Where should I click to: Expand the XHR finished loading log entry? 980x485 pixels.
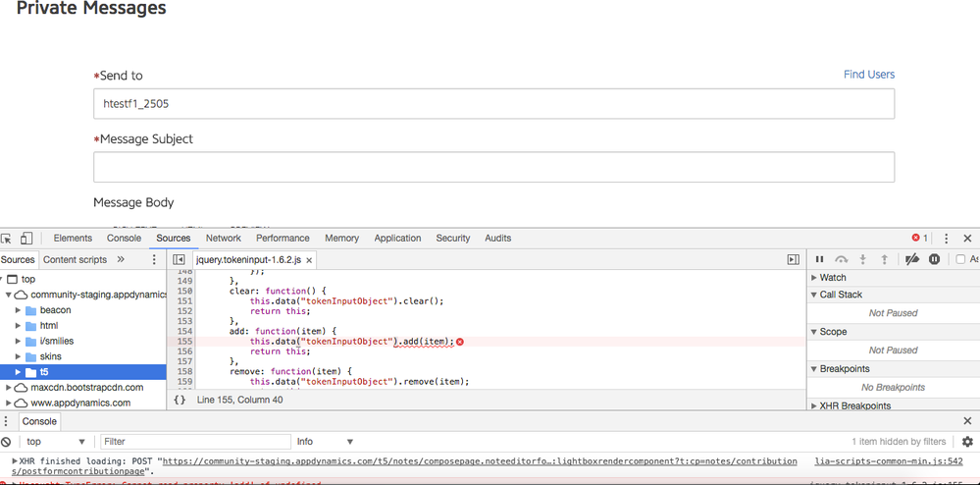point(15,460)
